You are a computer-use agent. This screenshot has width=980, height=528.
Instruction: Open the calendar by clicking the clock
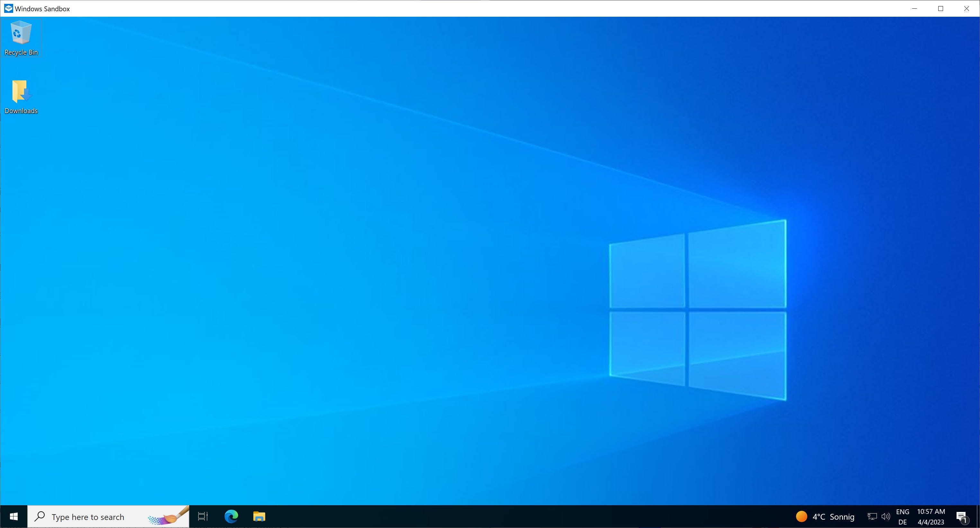coord(931,512)
